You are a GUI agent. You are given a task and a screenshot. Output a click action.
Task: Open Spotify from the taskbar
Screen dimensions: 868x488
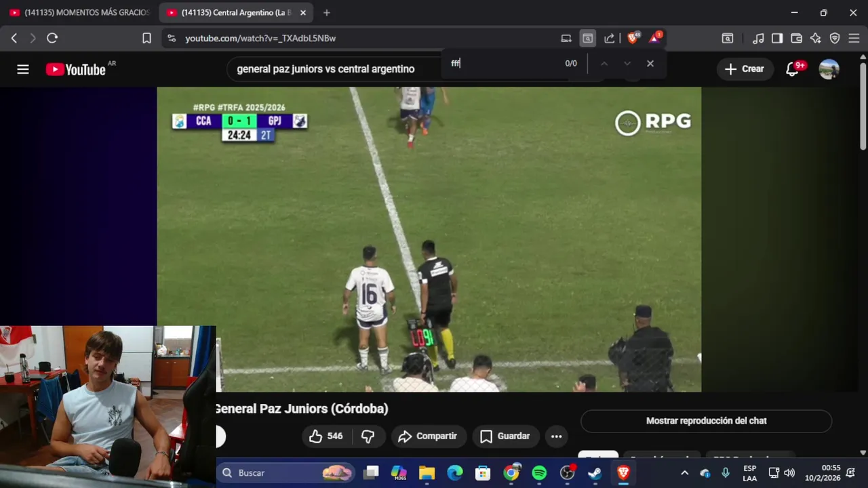(539, 473)
